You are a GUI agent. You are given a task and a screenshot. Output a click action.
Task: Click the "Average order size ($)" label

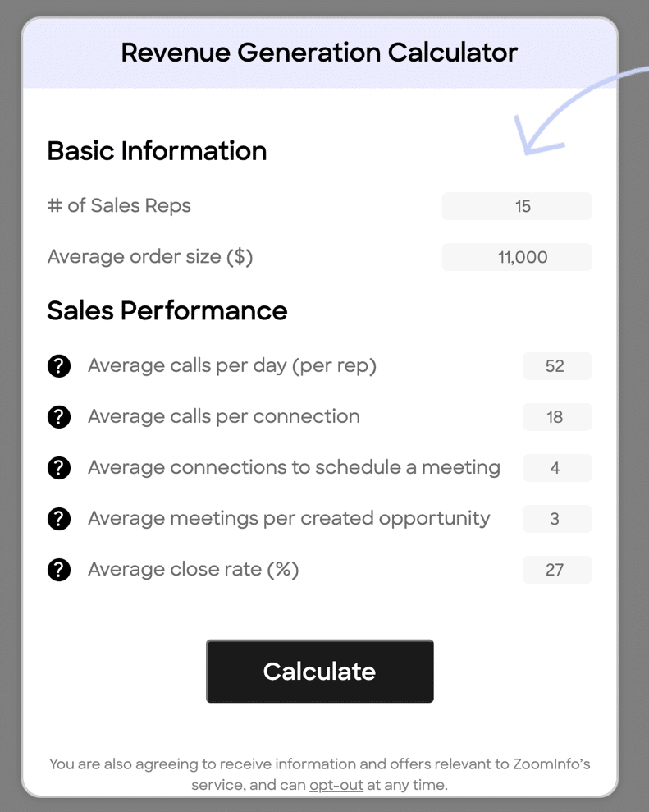click(x=150, y=257)
